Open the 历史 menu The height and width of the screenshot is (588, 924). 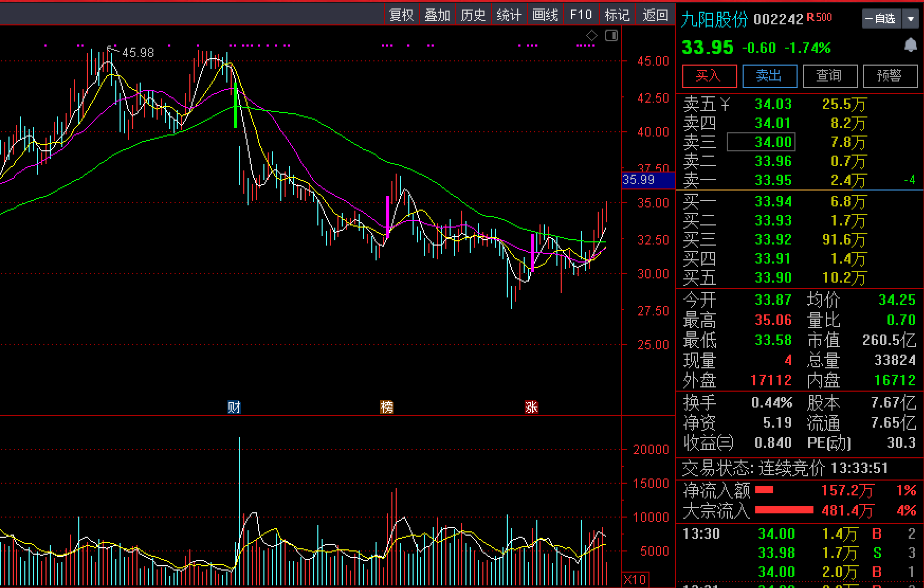pyautogui.click(x=473, y=15)
